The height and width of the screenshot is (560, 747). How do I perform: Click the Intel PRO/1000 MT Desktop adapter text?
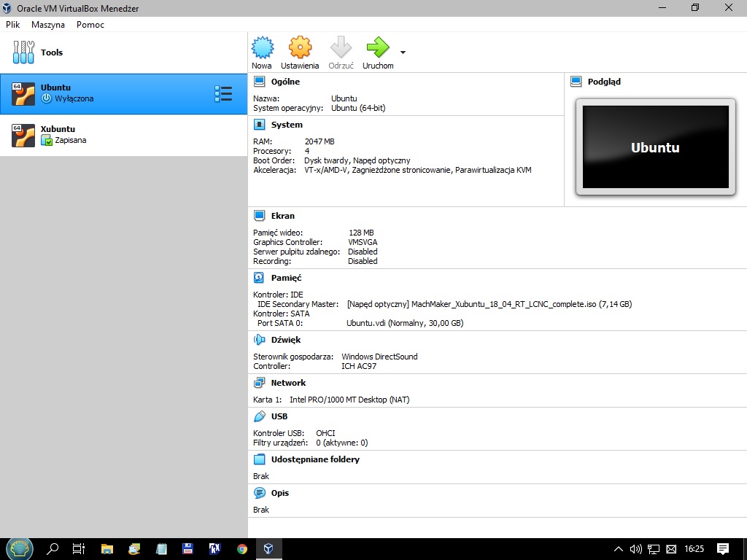click(x=349, y=400)
